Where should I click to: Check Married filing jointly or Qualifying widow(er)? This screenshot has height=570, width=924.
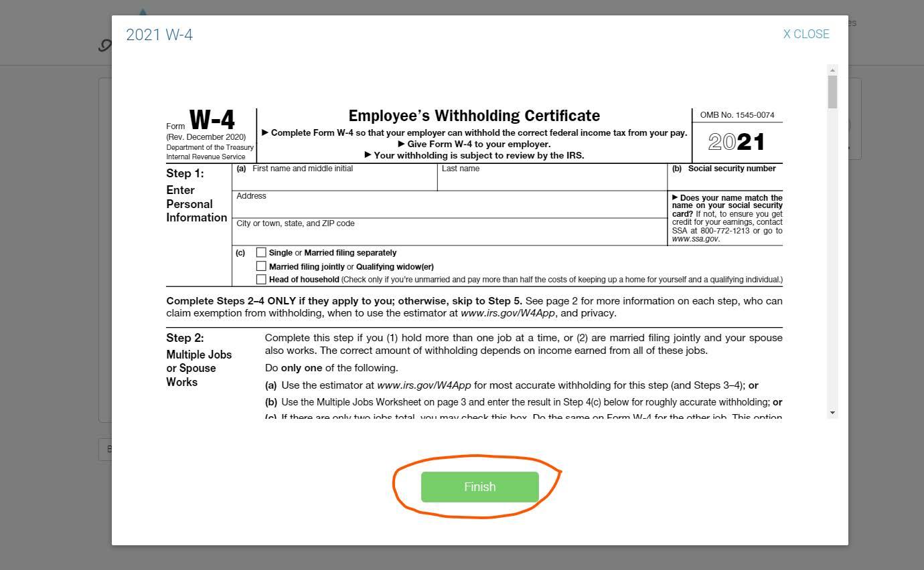click(261, 266)
